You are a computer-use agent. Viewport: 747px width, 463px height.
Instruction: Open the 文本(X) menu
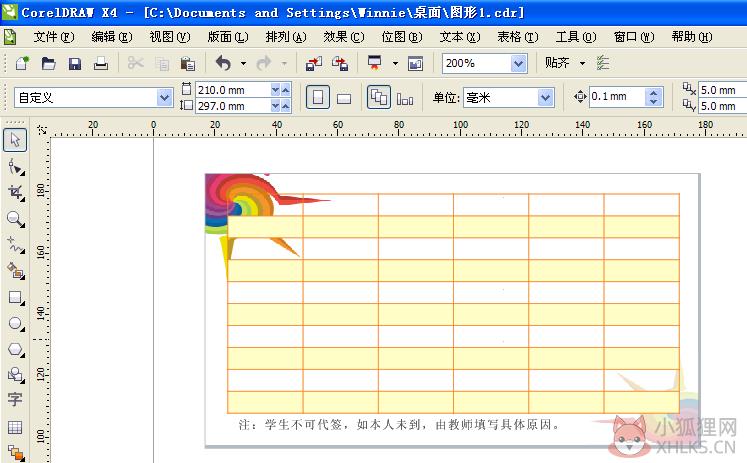pos(460,37)
